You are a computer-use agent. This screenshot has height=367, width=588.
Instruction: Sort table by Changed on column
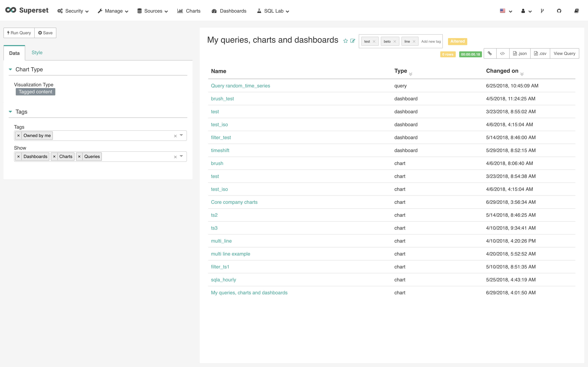point(502,71)
